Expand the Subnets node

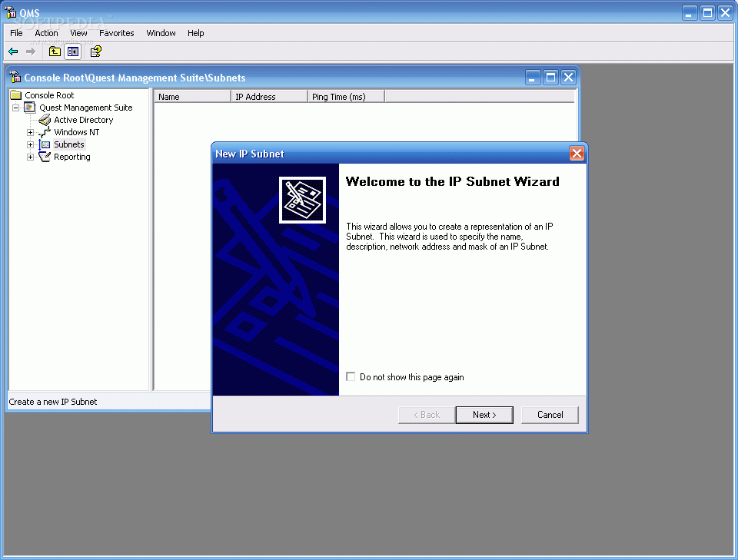[x=30, y=145]
